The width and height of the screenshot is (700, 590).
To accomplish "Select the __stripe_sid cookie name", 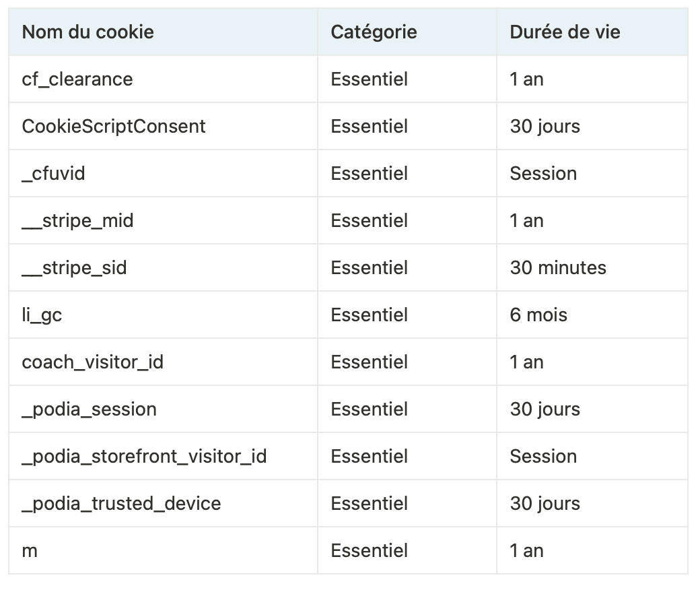I will 74,267.
